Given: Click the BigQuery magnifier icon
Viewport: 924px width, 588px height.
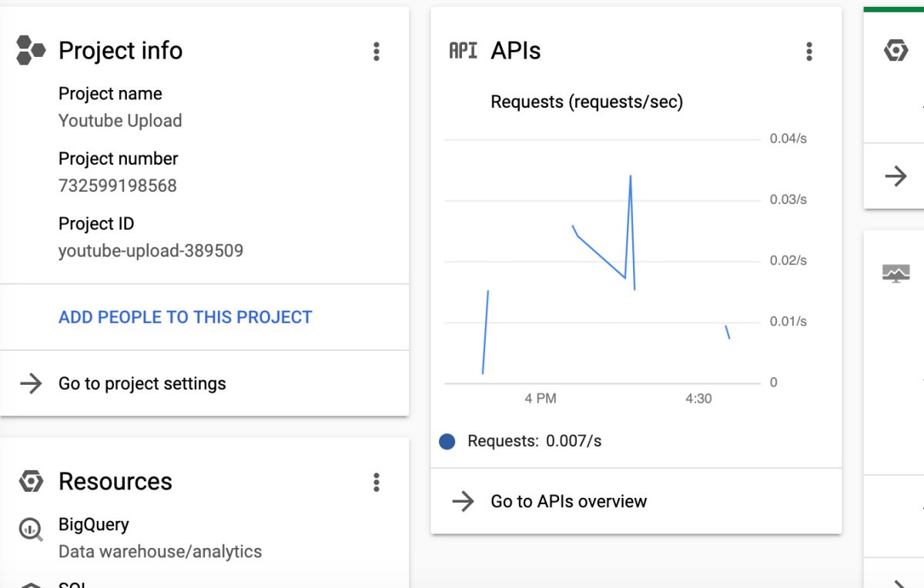Looking at the screenshot, I should pyautogui.click(x=31, y=529).
